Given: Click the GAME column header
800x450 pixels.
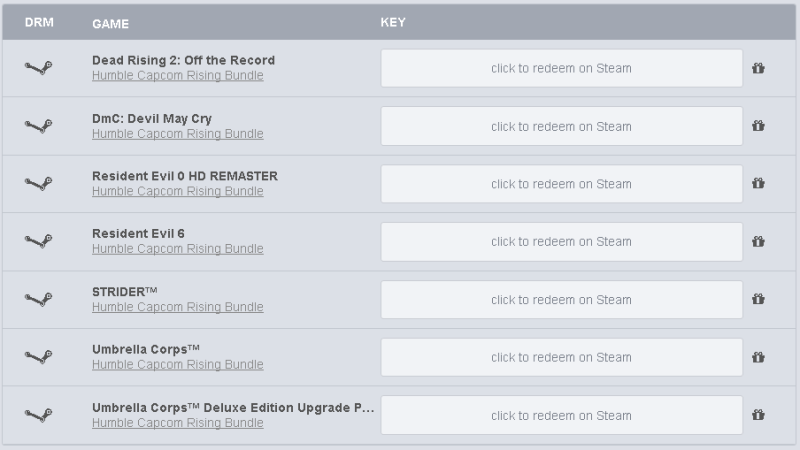Looking at the screenshot, I should point(110,23).
